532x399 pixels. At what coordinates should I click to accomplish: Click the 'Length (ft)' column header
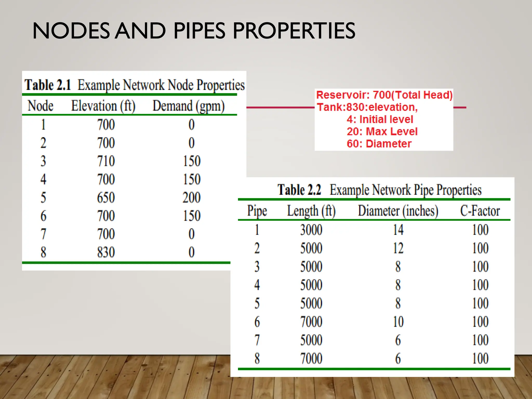tap(311, 211)
